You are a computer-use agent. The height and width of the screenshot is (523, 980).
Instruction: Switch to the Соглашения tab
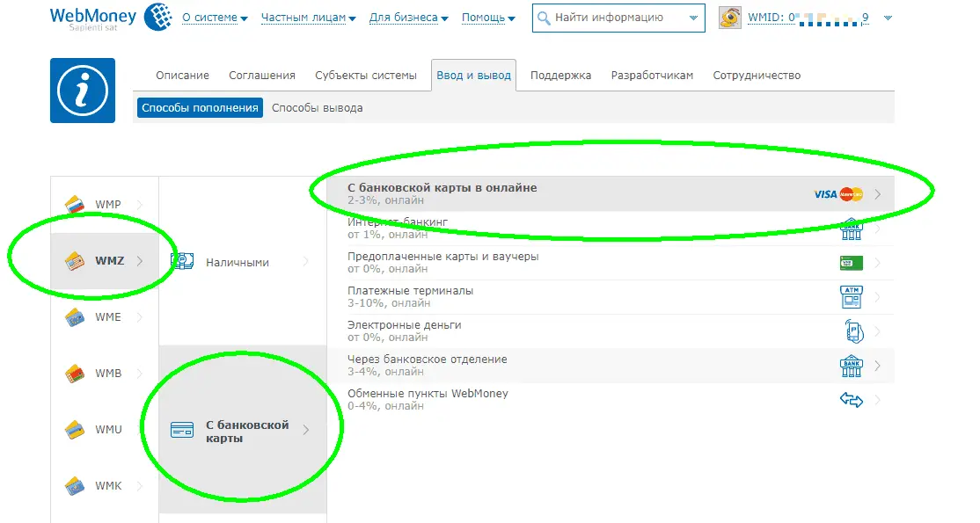click(x=262, y=75)
